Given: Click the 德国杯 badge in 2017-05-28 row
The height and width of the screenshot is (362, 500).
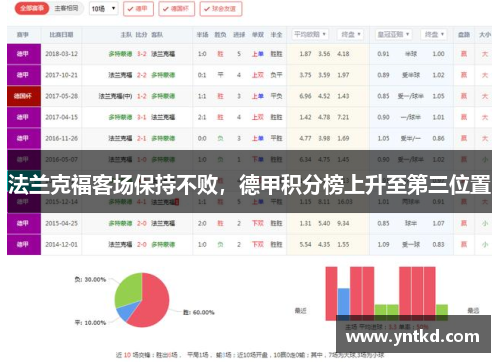Looking at the screenshot, I should click(x=24, y=96).
